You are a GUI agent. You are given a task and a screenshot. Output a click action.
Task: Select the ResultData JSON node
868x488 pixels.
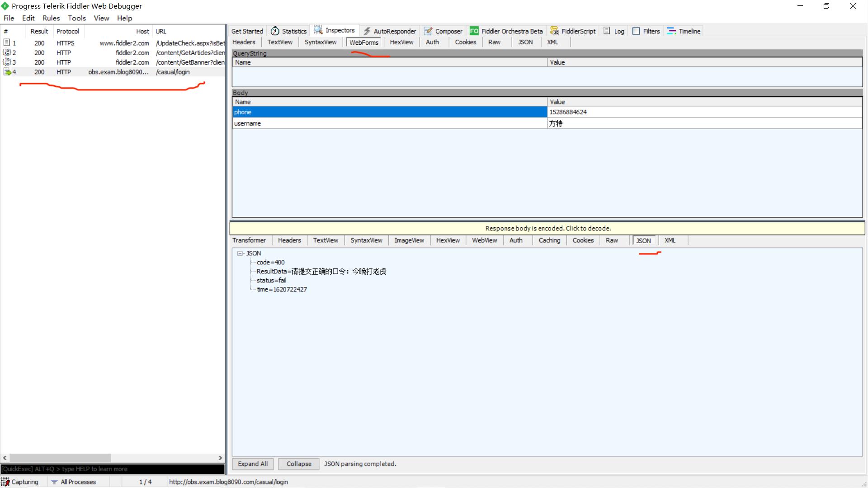(x=321, y=272)
